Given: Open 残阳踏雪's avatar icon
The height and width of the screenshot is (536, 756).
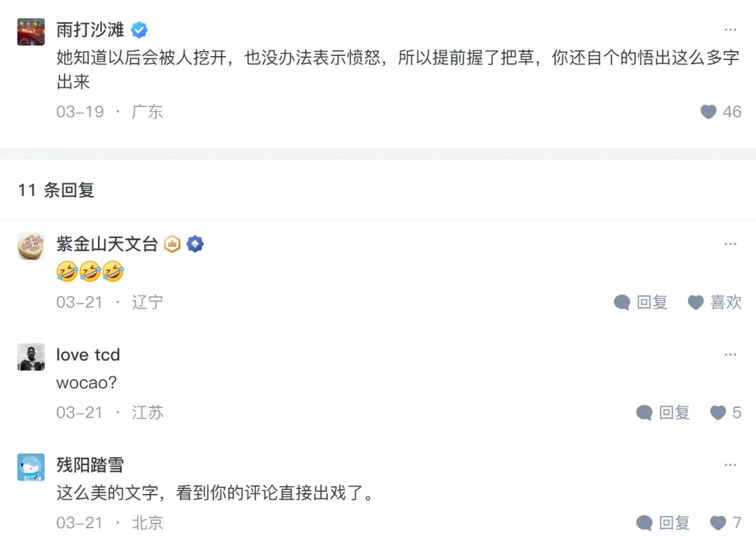Looking at the screenshot, I should pyautogui.click(x=31, y=467).
